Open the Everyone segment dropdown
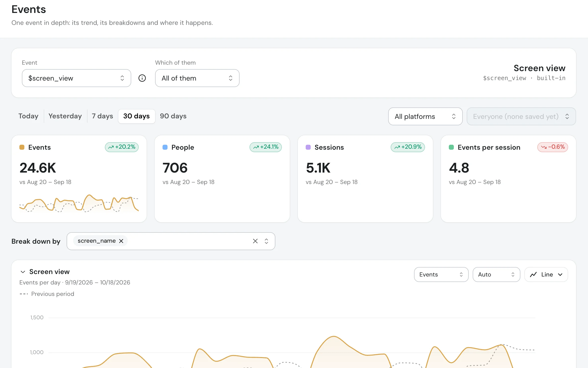588x368 pixels. point(521,116)
